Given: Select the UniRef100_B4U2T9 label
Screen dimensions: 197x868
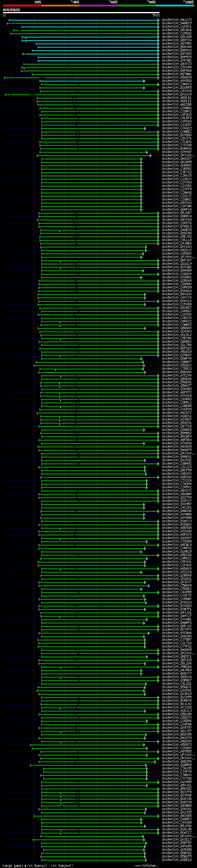Looking at the screenshot, I should pos(177,738).
